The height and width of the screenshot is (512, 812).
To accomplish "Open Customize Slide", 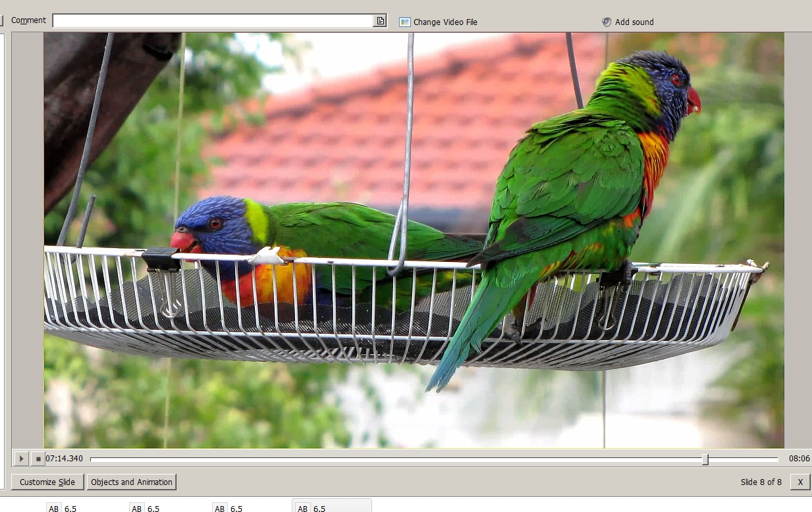I will click(x=47, y=482).
